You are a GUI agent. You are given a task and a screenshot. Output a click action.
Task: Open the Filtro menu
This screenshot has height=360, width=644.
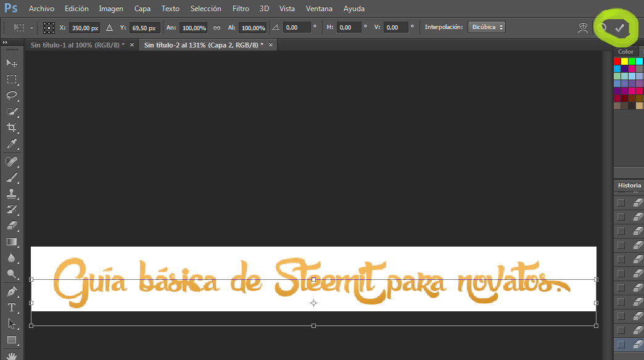241,8
